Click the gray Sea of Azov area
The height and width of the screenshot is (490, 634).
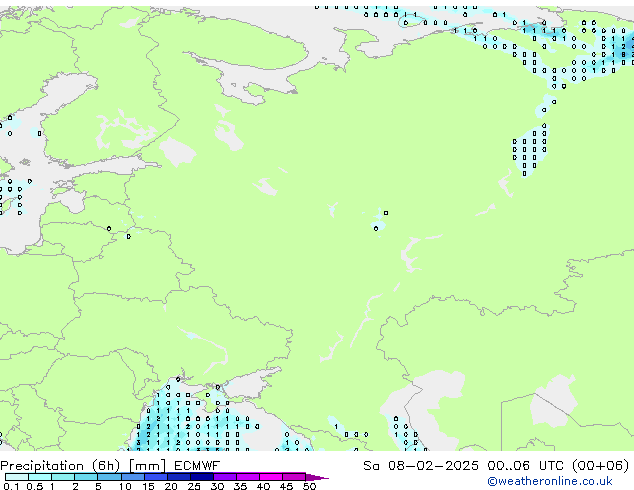click(251, 384)
